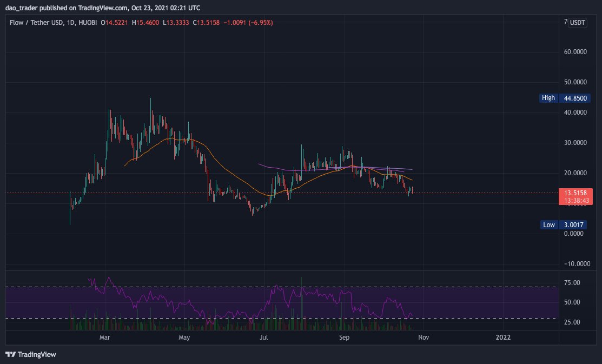
Task: Click the 0.0000 price axis label
Action: point(573,234)
